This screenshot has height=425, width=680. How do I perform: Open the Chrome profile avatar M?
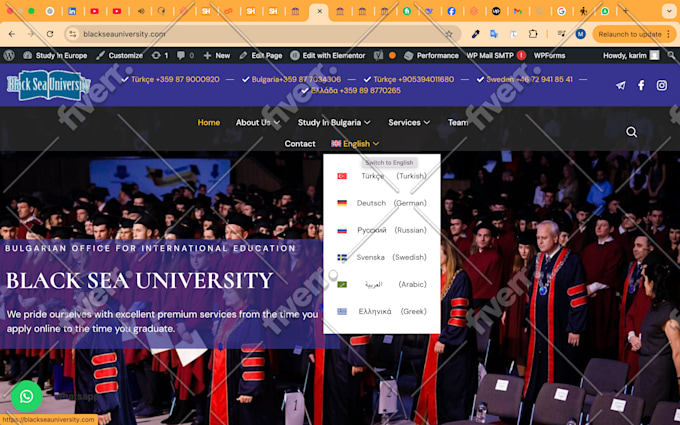click(x=581, y=34)
